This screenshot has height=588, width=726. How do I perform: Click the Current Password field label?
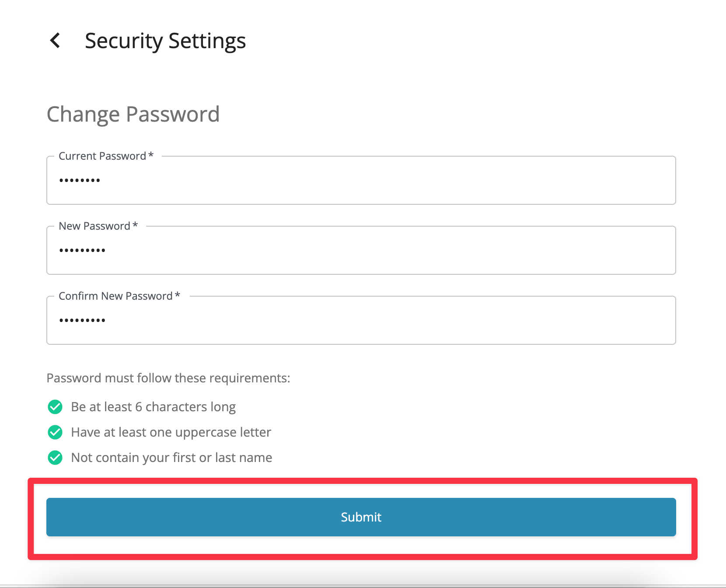point(102,156)
